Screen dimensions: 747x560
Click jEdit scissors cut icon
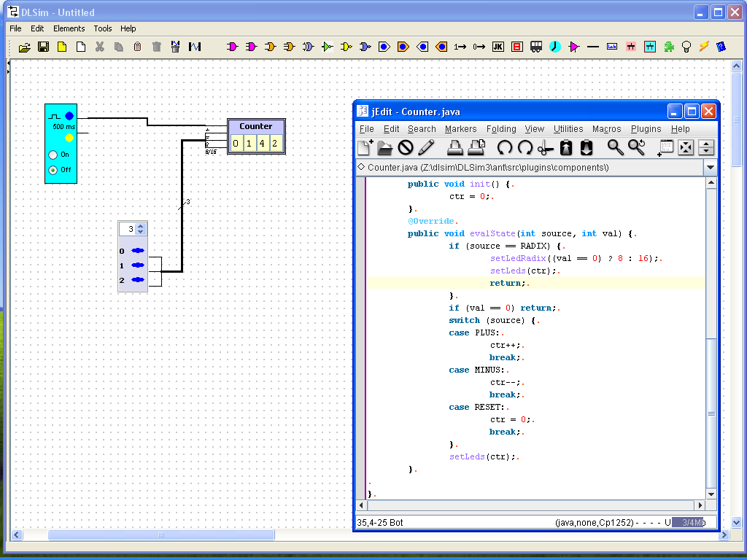[x=546, y=147]
